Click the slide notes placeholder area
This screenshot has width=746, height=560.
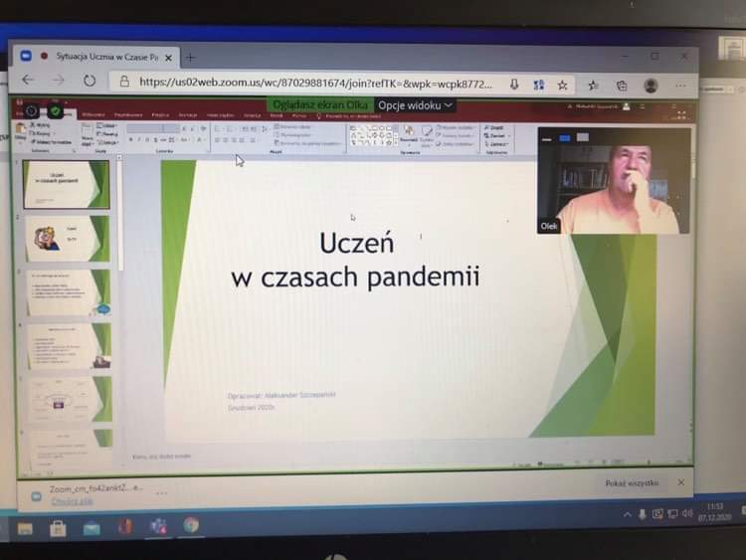coord(162,457)
